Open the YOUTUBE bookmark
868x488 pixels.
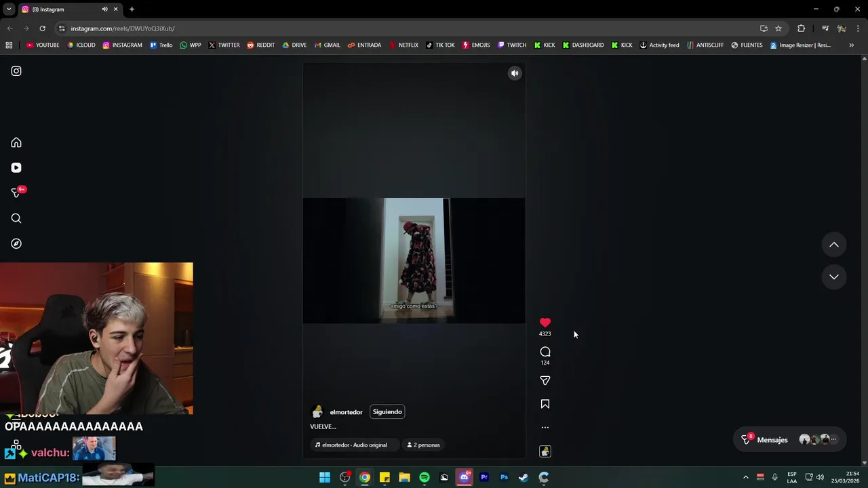43,45
